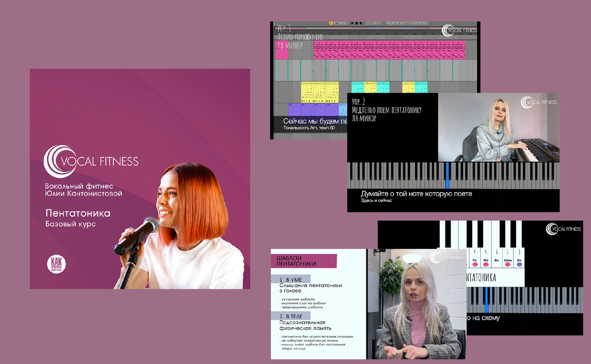
Task: Click the blue highlighted key in 'Упр. 2' keyboard
Action: 448,175
